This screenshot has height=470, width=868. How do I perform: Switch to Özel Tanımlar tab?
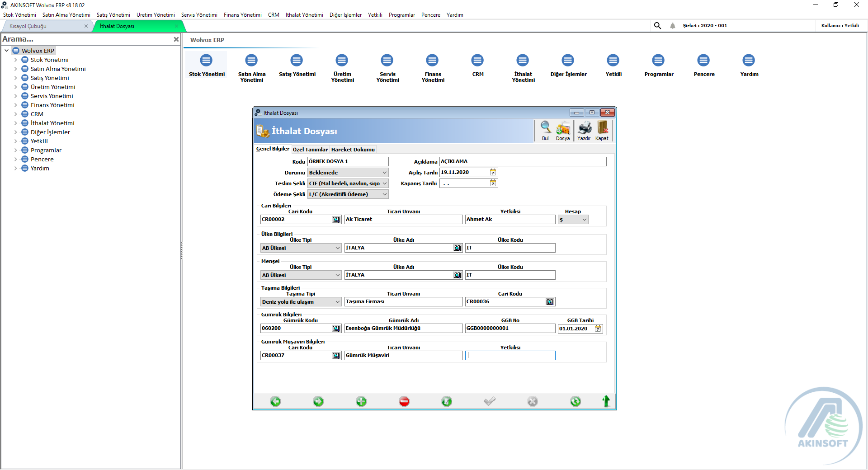coord(310,150)
